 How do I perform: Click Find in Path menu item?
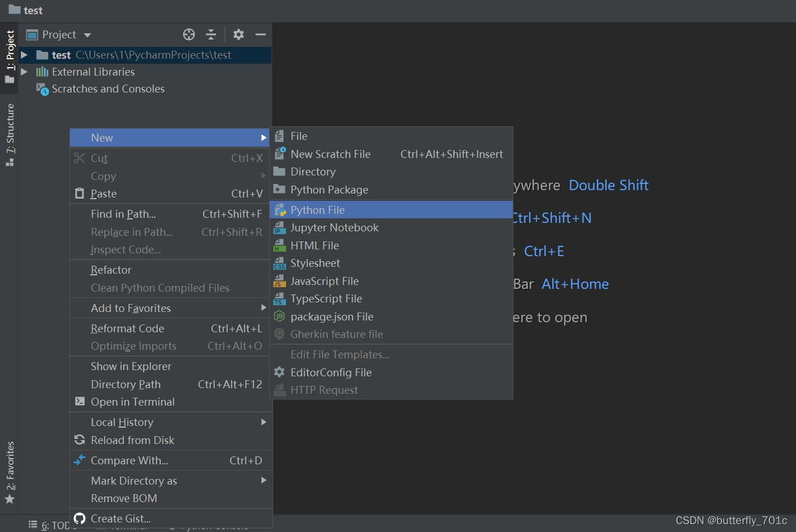tap(170, 214)
